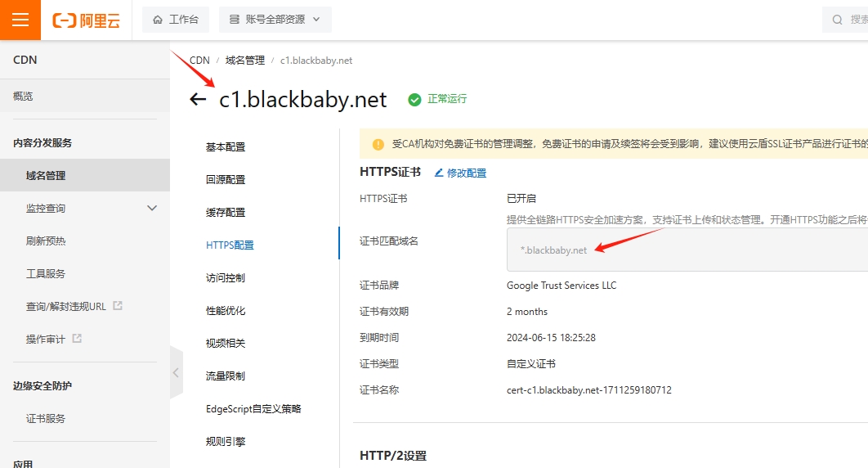Click the search magnifier icon
Screen dimensions: 868x468
tap(838, 20)
